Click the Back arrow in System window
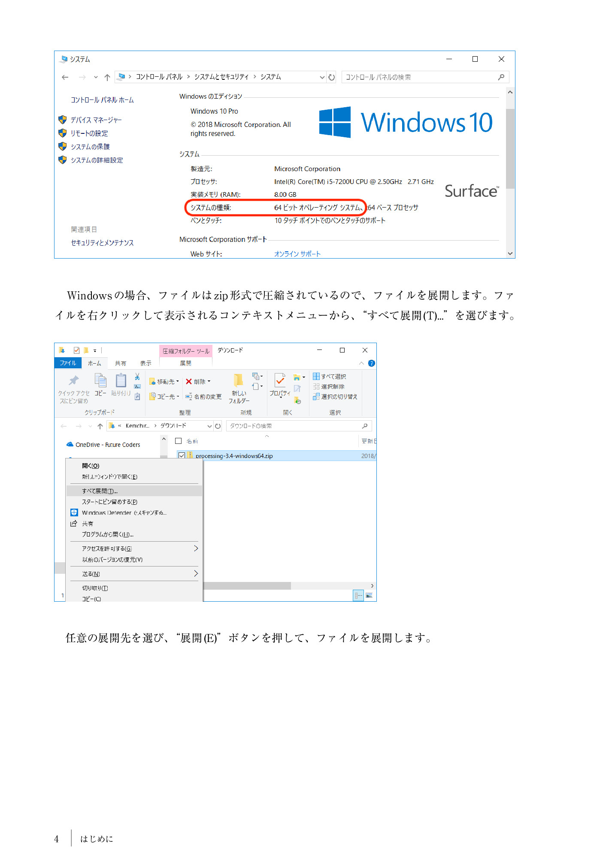The width and height of the screenshot is (615, 868). 65,77
